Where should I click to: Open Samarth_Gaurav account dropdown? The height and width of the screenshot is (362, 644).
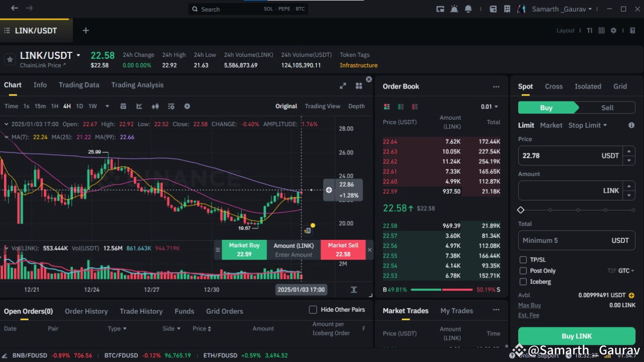(562, 9)
